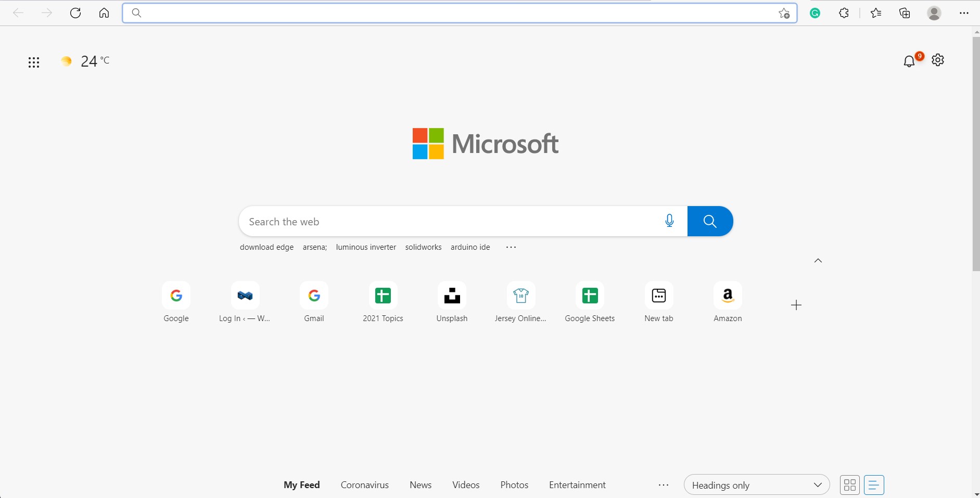Image resolution: width=980 pixels, height=498 pixels.
Task: Open page settings gear
Action: 938,60
